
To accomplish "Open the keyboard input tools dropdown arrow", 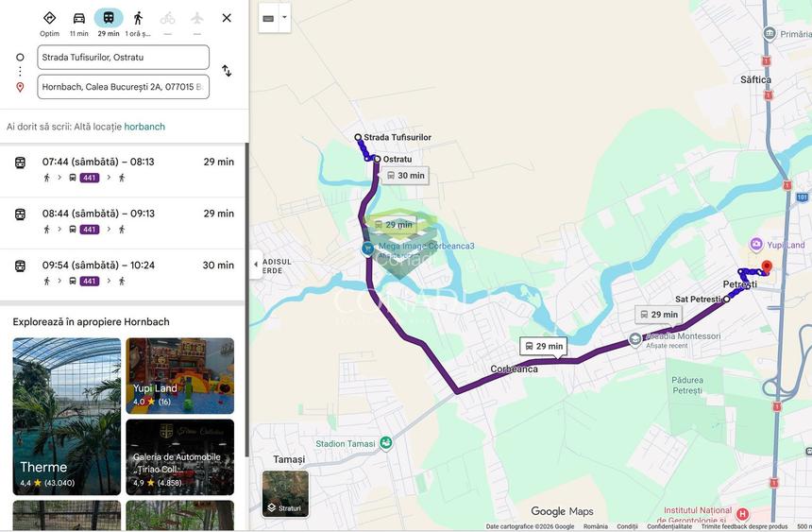I will pyautogui.click(x=284, y=17).
